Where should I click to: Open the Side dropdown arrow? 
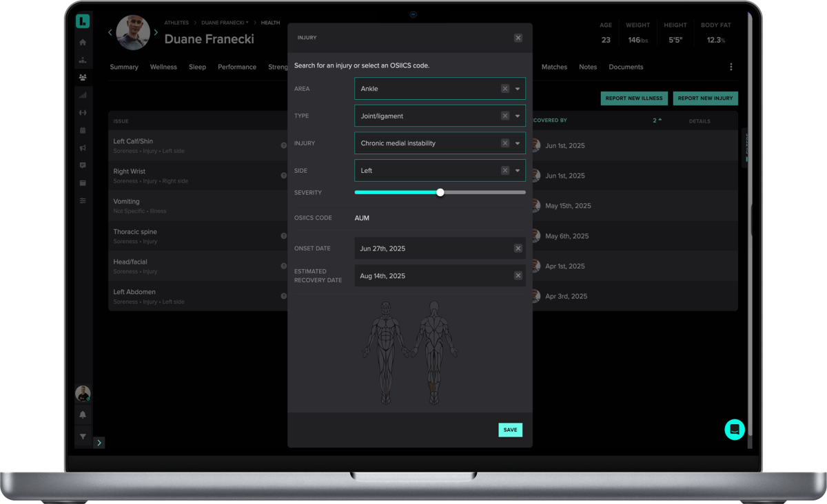[518, 171]
